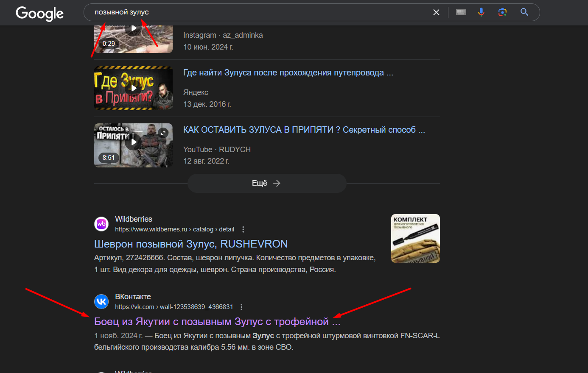Open more options for Wildberries result
Image resolution: width=588 pixels, height=373 pixels.
click(243, 229)
